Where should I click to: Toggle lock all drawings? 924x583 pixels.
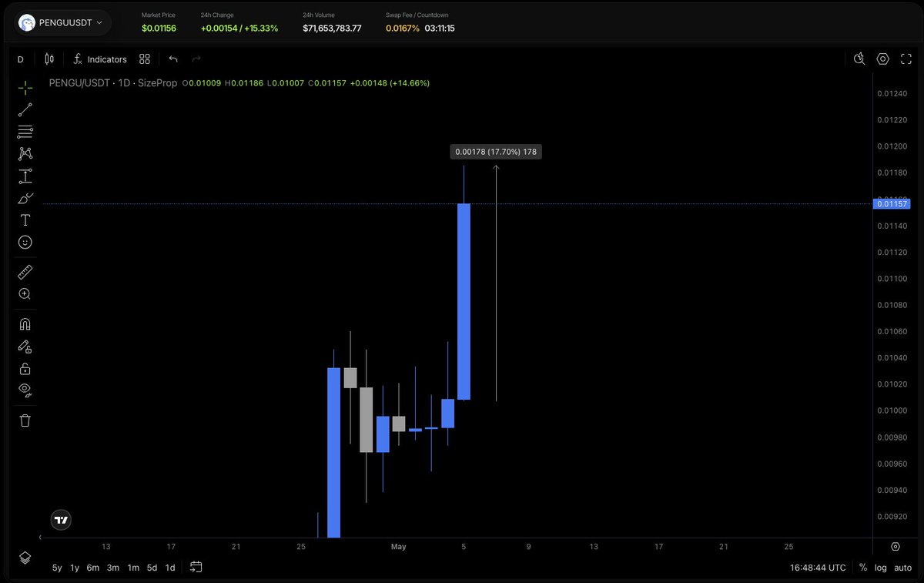click(x=25, y=368)
